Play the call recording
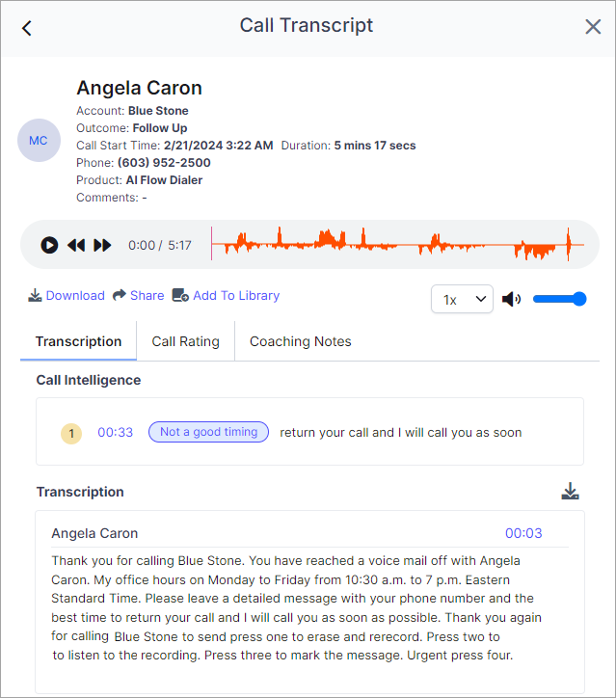The width and height of the screenshot is (616, 698). click(x=49, y=245)
